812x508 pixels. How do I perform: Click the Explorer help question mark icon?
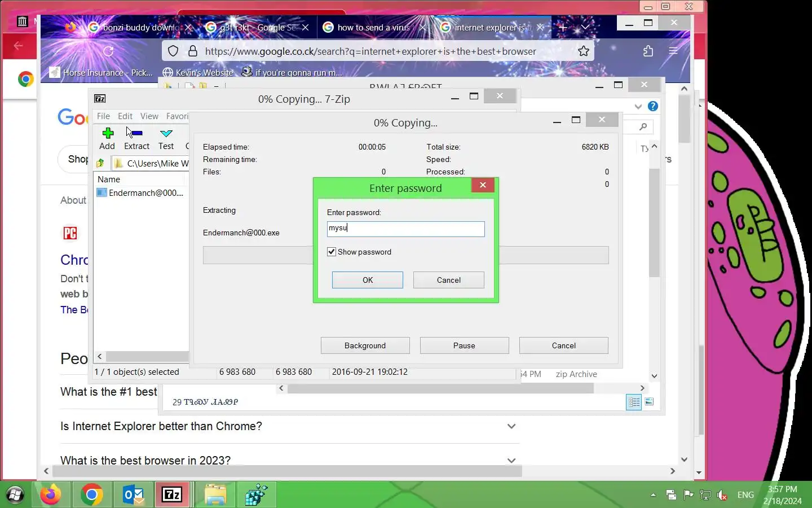(653, 106)
